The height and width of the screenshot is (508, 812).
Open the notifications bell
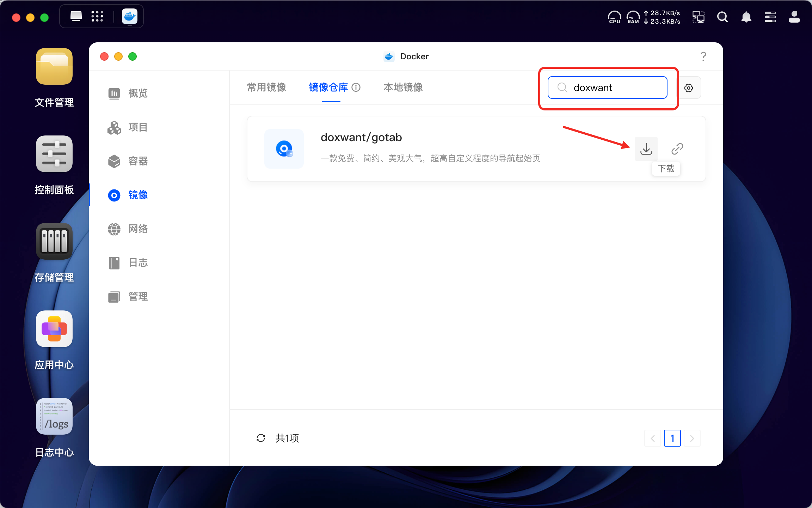coord(746,17)
